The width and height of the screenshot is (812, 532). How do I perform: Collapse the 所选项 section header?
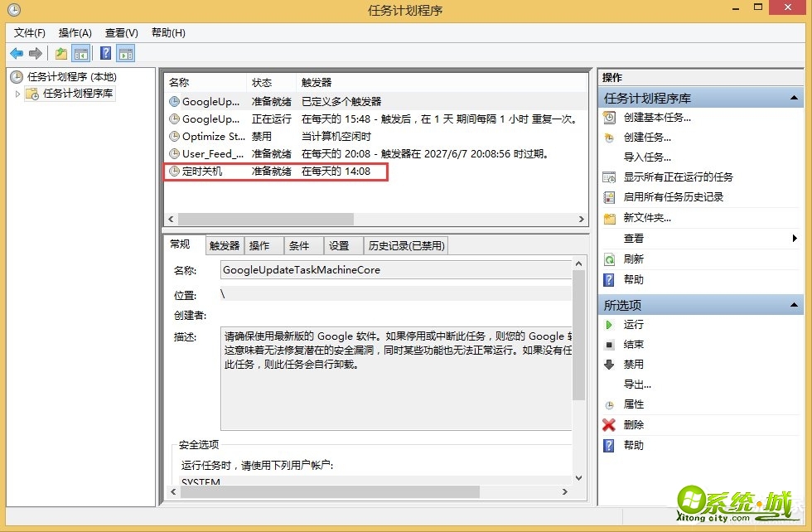tap(794, 304)
